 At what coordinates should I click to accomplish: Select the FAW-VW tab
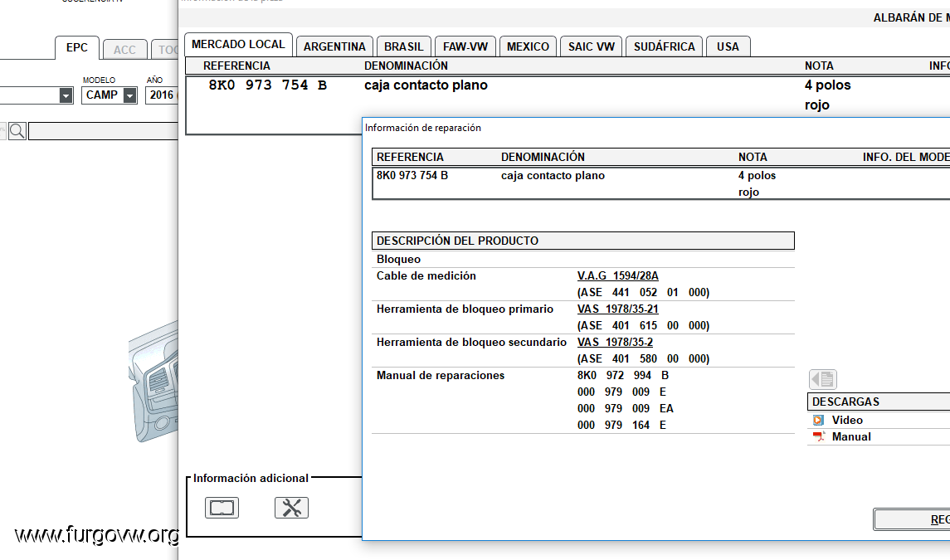tap(465, 46)
